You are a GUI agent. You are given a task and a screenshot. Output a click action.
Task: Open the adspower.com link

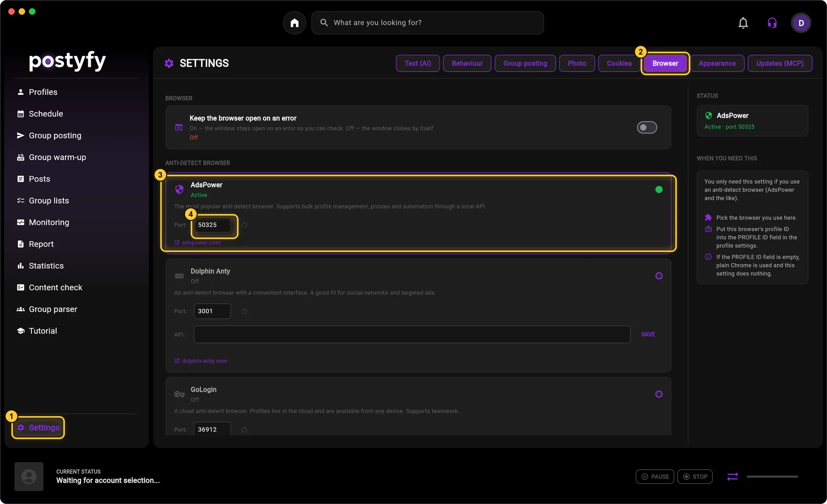[x=198, y=243]
